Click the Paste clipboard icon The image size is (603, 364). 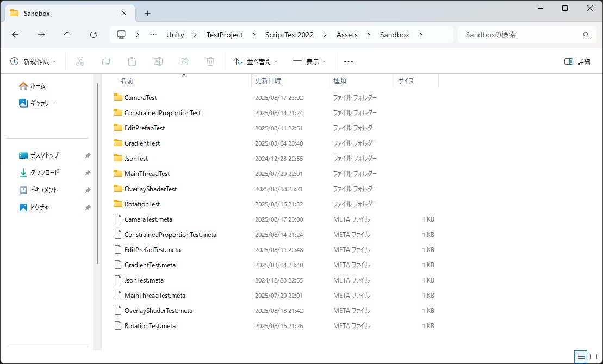(132, 61)
